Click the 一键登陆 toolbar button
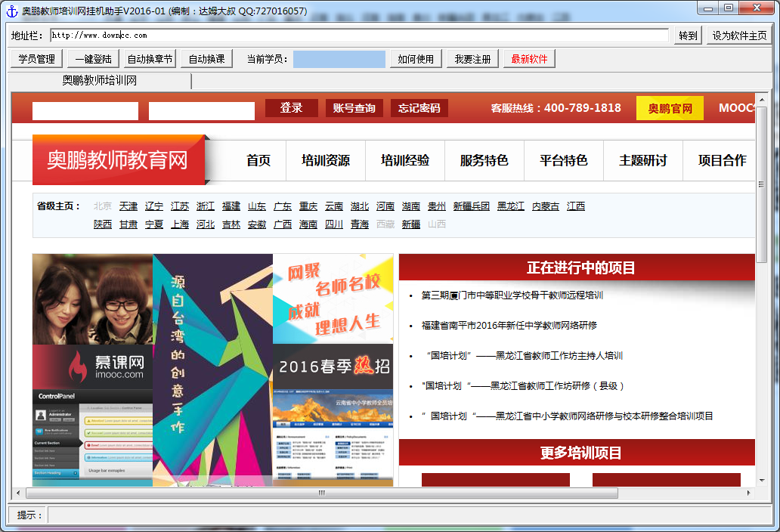Screen dimensions: 780x532 [x=92, y=58]
